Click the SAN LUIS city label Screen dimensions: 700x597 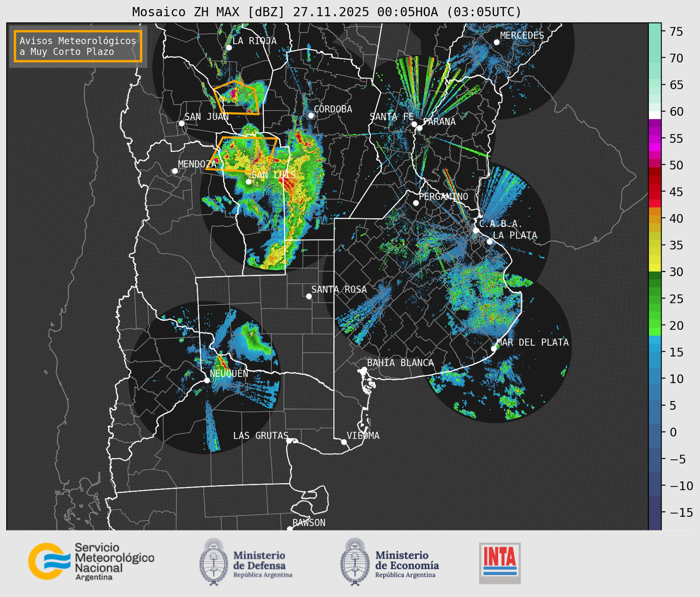[x=274, y=175]
